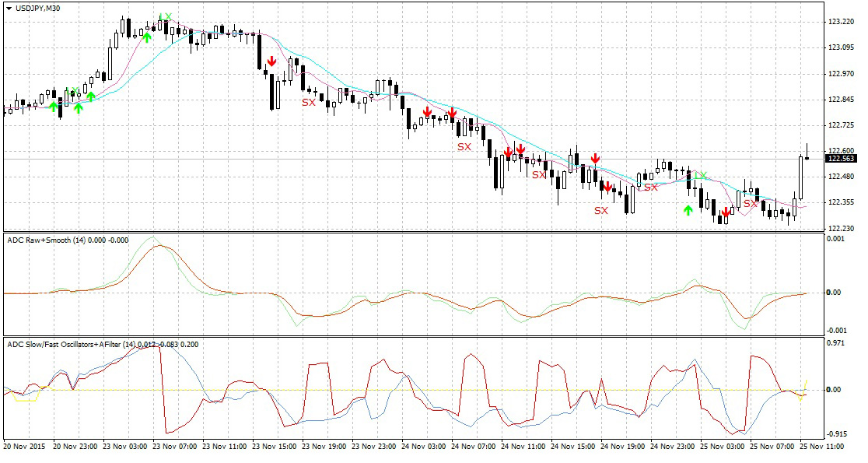The height and width of the screenshot is (463, 868).
Task: Click the rightmost SX exit label
Action: 750,204
